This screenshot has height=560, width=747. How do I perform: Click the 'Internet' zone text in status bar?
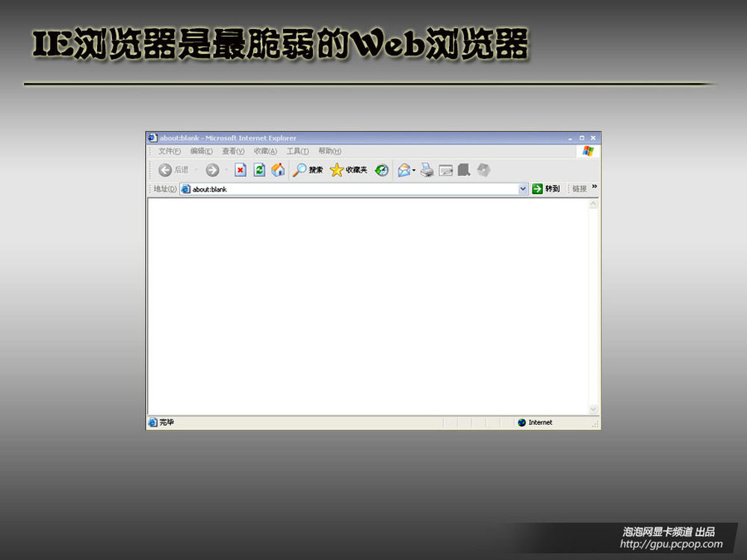pos(540,423)
